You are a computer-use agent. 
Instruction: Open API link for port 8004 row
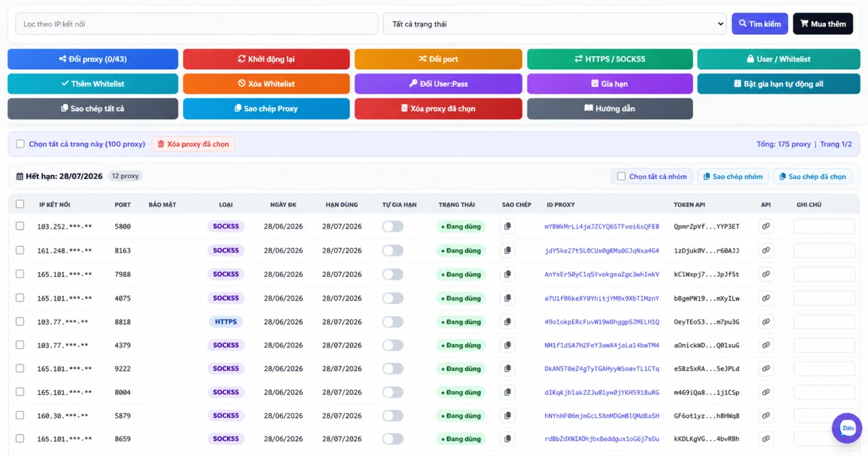[x=766, y=392]
